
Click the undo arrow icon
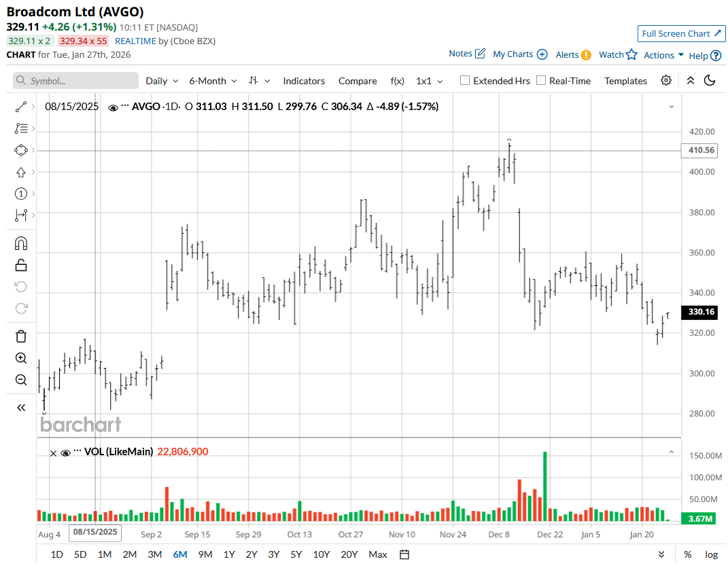point(21,287)
